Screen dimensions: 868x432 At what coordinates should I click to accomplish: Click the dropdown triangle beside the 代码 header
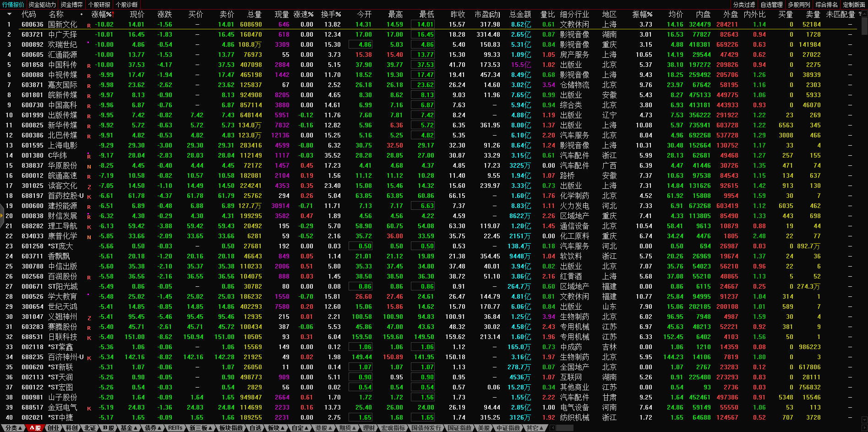point(9,15)
